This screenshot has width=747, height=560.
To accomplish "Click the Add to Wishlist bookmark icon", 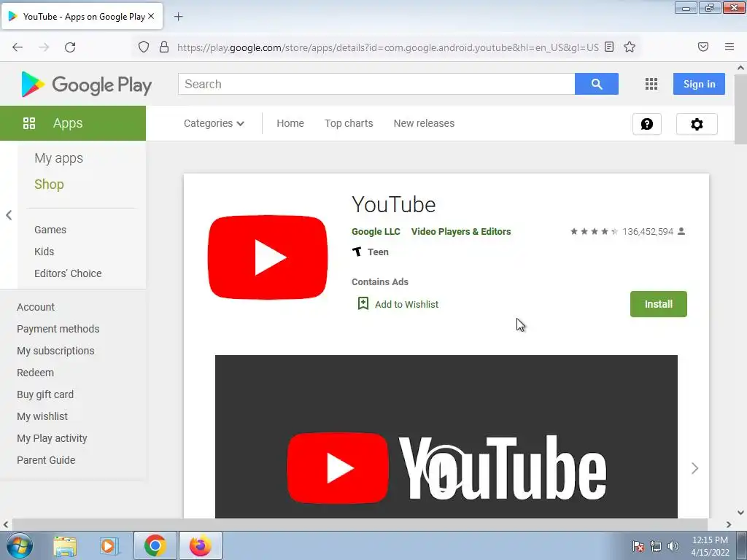I will [363, 303].
